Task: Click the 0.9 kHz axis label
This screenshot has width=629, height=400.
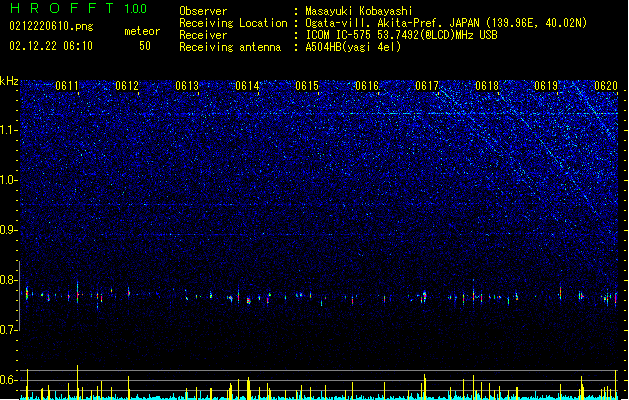Action: [x=9, y=230]
